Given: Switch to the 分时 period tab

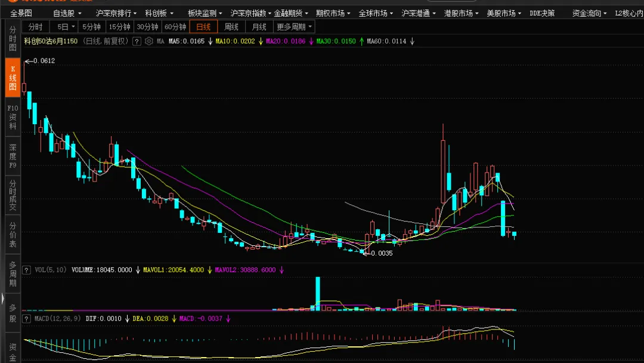Looking at the screenshot, I should (x=35, y=27).
